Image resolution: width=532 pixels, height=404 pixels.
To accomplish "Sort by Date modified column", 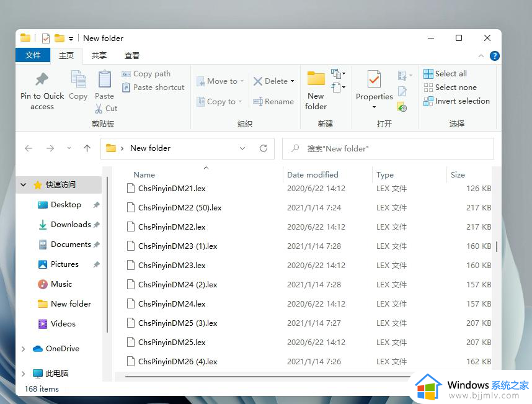I will [313, 175].
